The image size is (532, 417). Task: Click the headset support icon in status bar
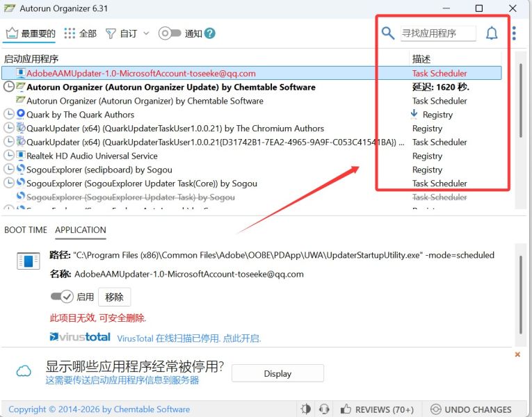click(x=324, y=409)
